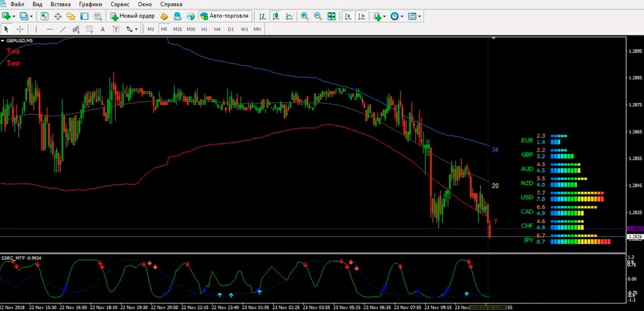Toggle chart shift

pos(362,16)
